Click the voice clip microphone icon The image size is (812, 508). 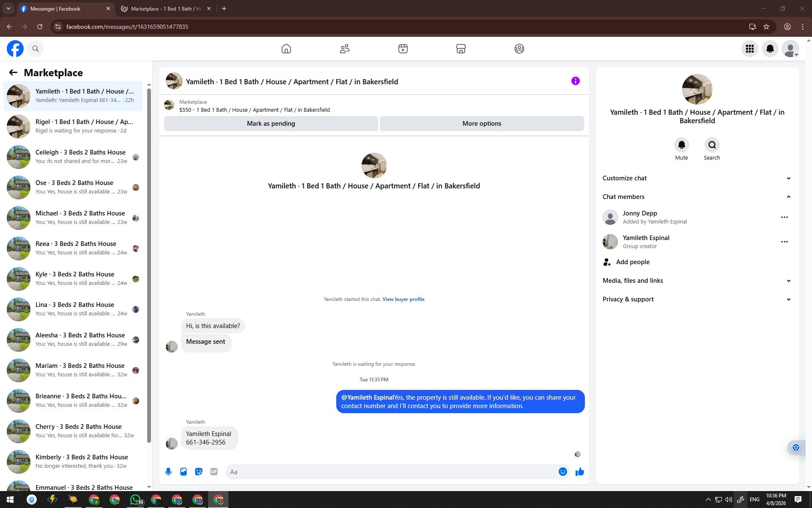[x=168, y=472]
